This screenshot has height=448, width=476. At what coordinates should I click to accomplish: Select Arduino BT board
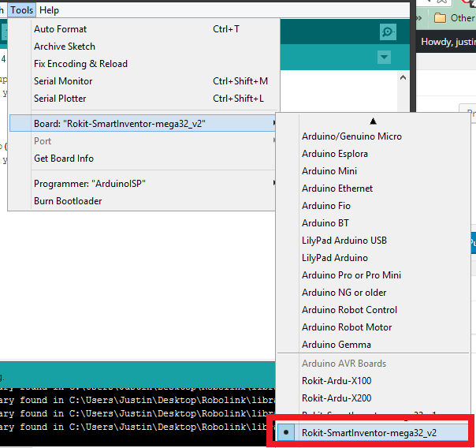tap(373, 223)
